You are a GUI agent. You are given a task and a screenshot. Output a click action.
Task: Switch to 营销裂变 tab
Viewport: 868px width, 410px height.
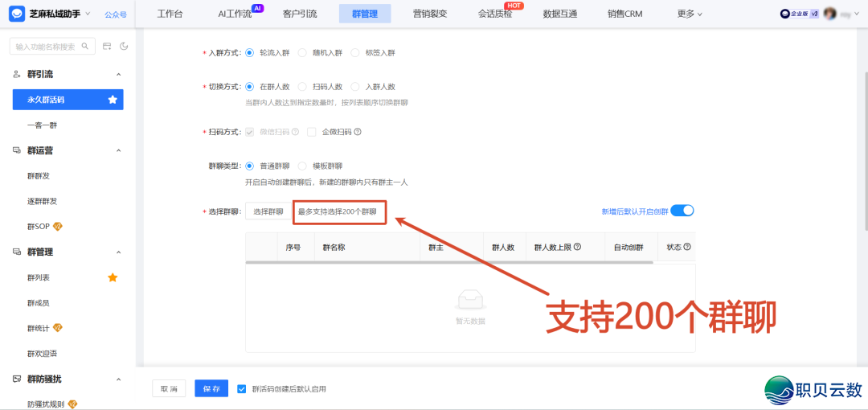pyautogui.click(x=429, y=14)
